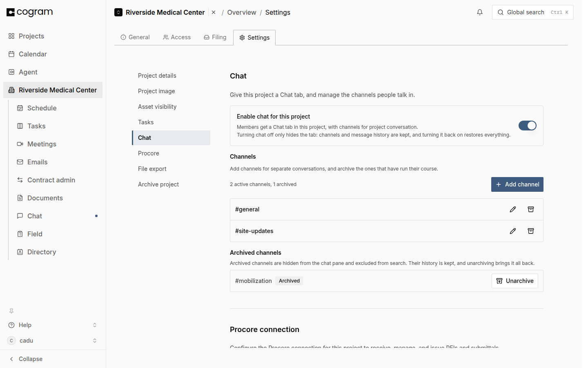The height and width of the screenshot is (368, 588).
Task: Open the Field section
Action: click(57, 234)
